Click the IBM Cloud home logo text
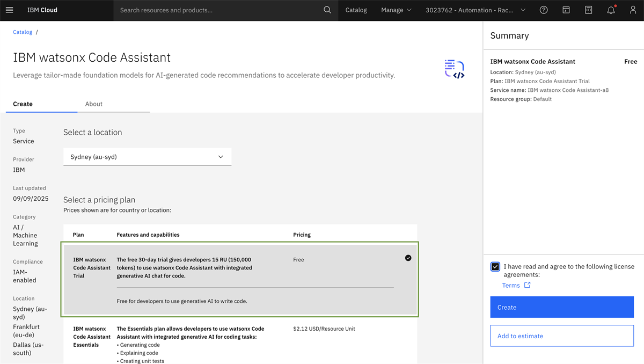The image size is (644, 364). click(x=42, y=10)
